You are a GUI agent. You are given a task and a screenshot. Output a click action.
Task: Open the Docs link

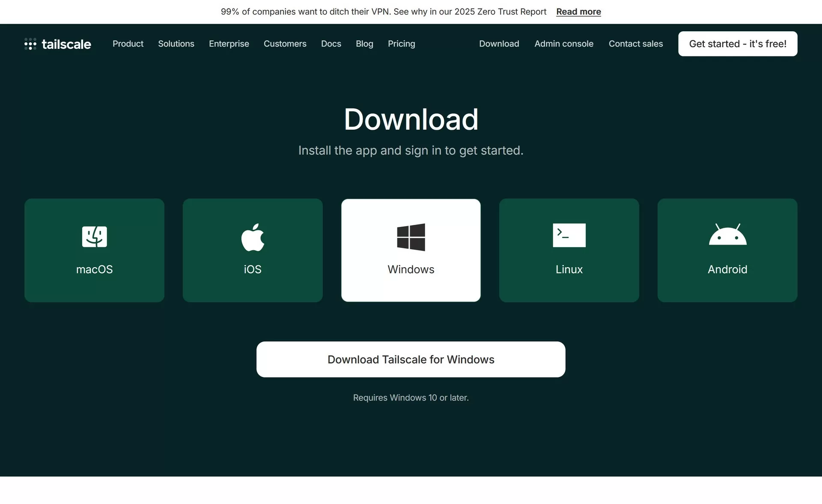point(331,44)
